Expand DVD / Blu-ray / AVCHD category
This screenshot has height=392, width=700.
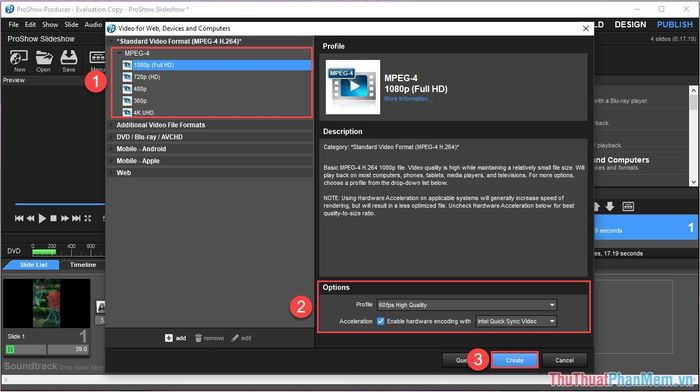(x=112, y=137)
